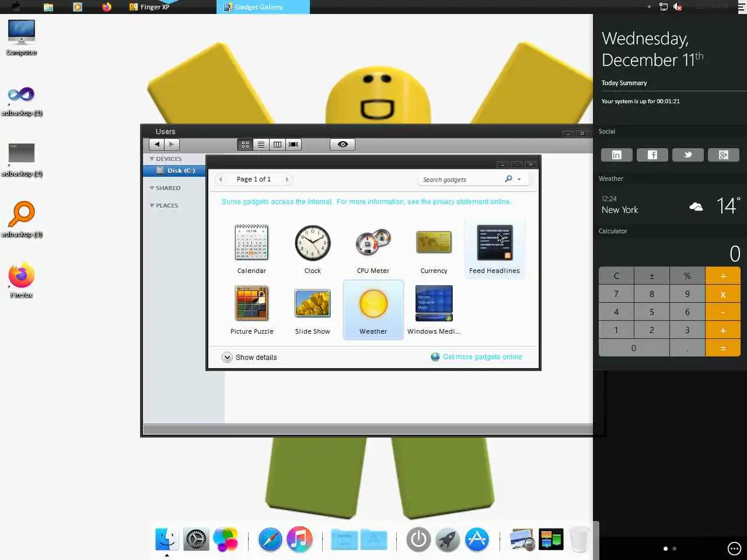
Task: Select the Clock gadget
Action: coord(312,249)
